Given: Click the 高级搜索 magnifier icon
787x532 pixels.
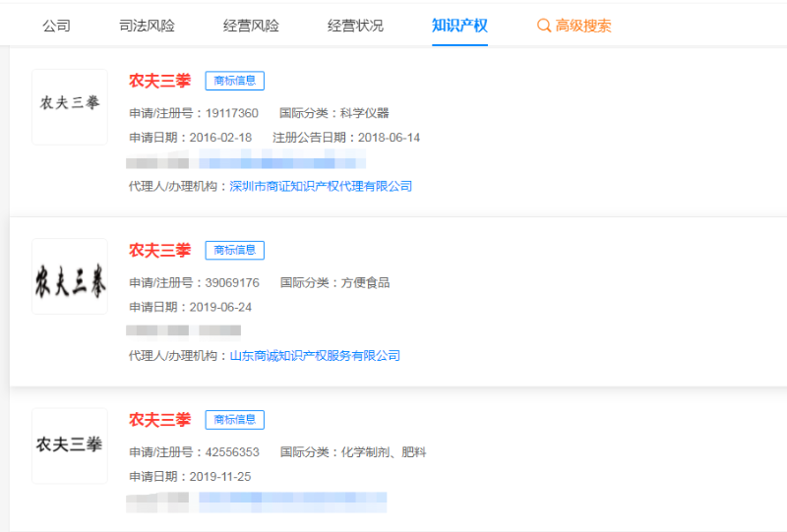Looking at the screenshot, I should pyautogui.click(x=544, y=26).
